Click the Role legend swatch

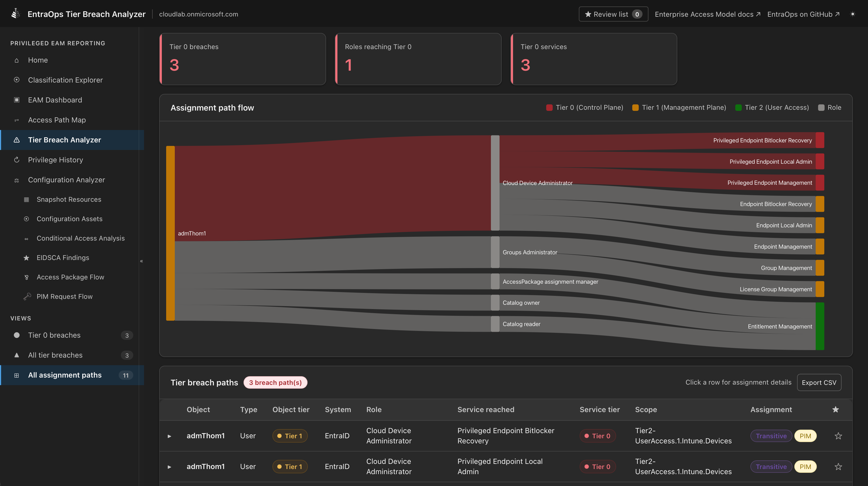coord(821,108)
